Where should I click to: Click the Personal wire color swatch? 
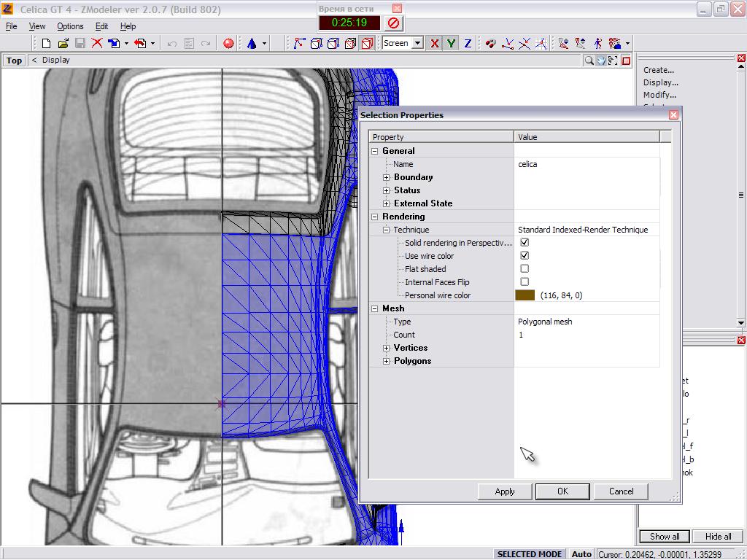tap(525, 295)
